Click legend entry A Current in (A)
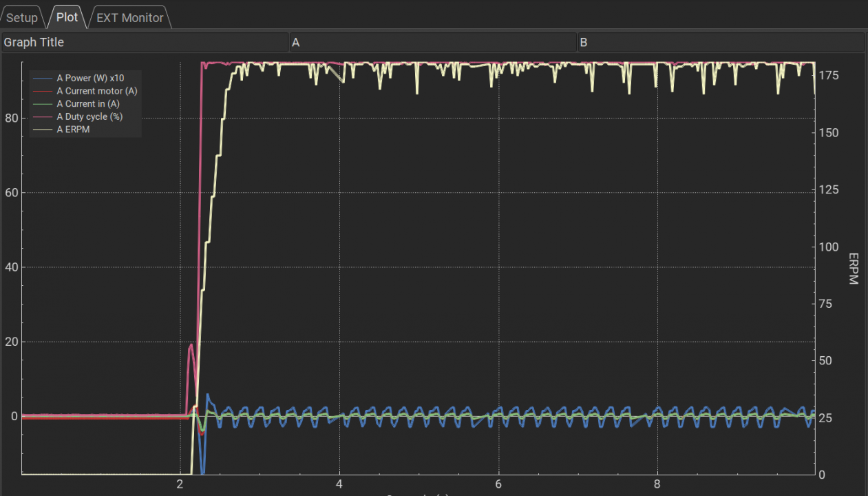Image resolution: width=868 pixels, height=496 pixels. point(76,104)
